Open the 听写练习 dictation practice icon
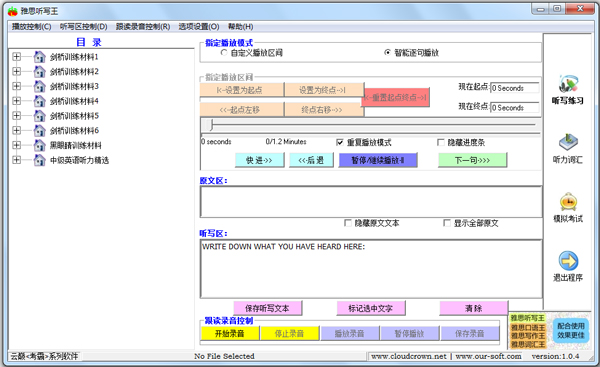This screenshot has width=600, height=367. pyautogui.click(x=568, y=84)
